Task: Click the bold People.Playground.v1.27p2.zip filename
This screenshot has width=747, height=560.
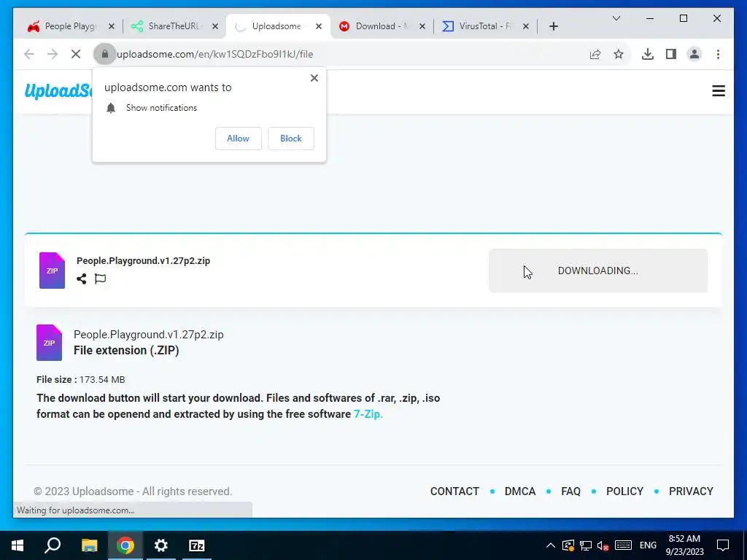Action: [144, 260]
